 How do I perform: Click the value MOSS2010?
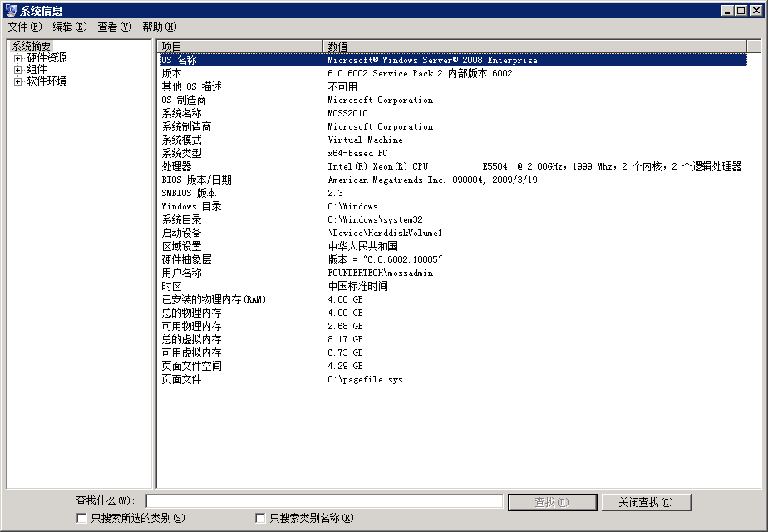pos(347,113)
